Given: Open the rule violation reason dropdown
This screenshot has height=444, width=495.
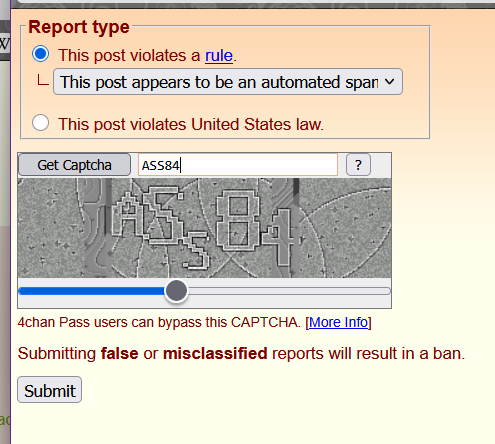Looking at the screenshot, I should point(228,82).
